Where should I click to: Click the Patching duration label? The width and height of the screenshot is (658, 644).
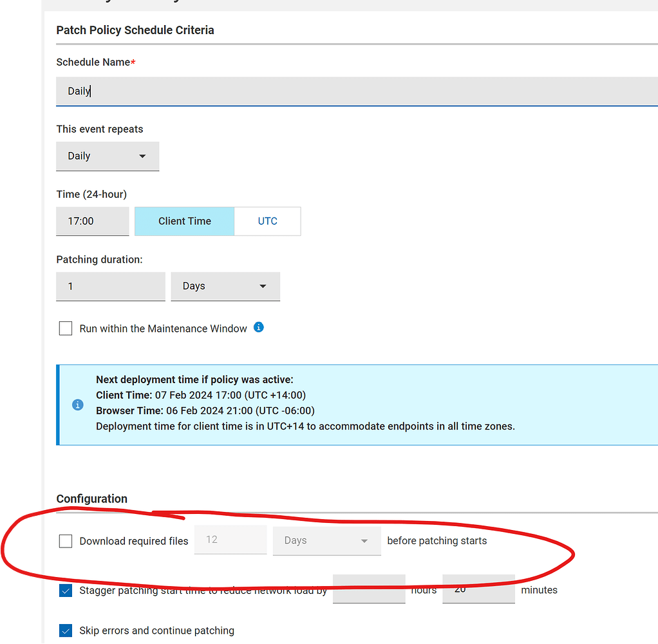(x=99, y=260)
